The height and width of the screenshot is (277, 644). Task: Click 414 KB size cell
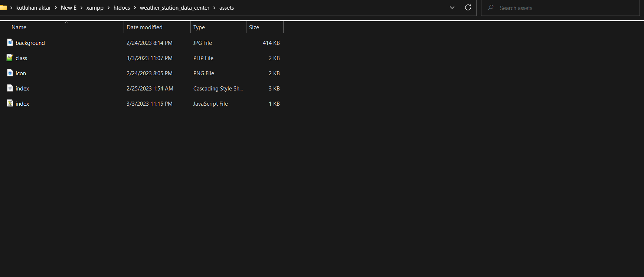[271, 43]
